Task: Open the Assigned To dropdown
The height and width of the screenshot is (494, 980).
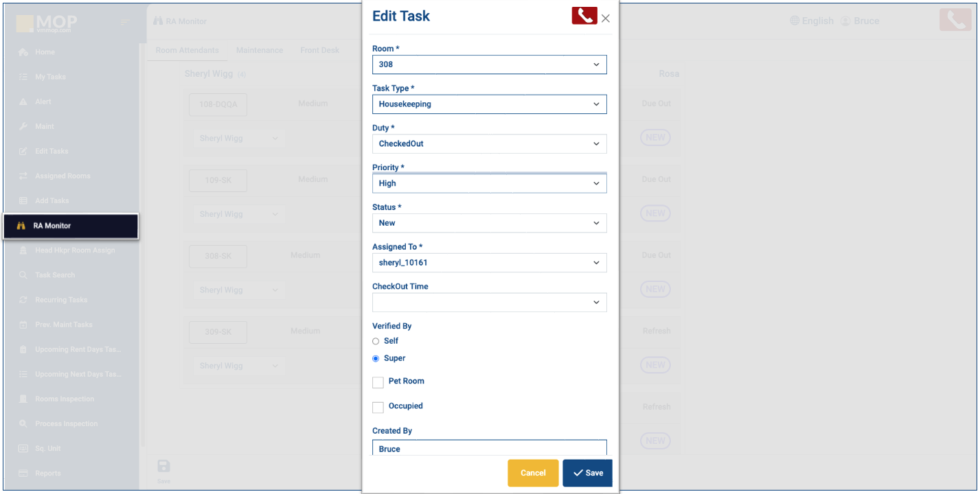Action: 489,263
